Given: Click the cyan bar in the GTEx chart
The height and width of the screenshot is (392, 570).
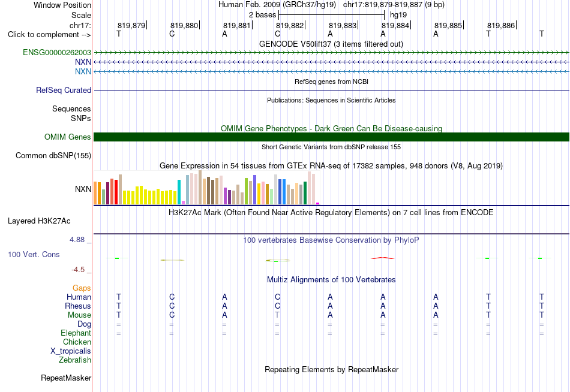Looking at the screenshot, I should click(x=179, y=192).
